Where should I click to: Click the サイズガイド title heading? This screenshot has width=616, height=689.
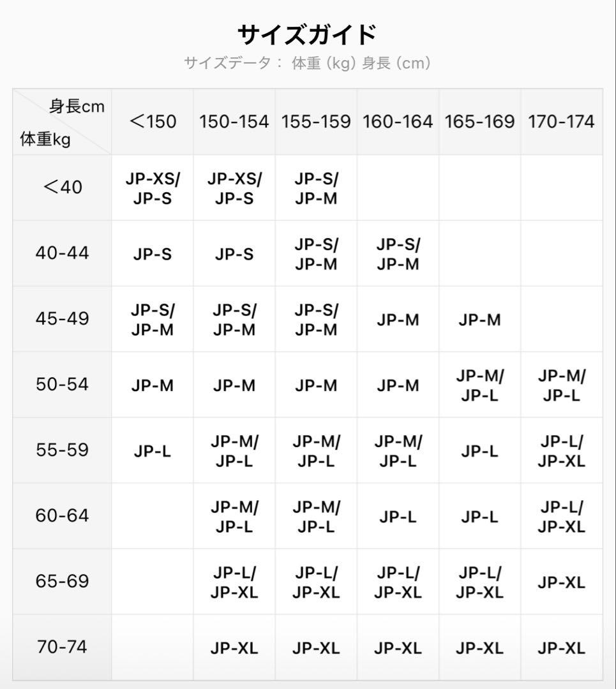pyautogui.click(x=307, y=34)
